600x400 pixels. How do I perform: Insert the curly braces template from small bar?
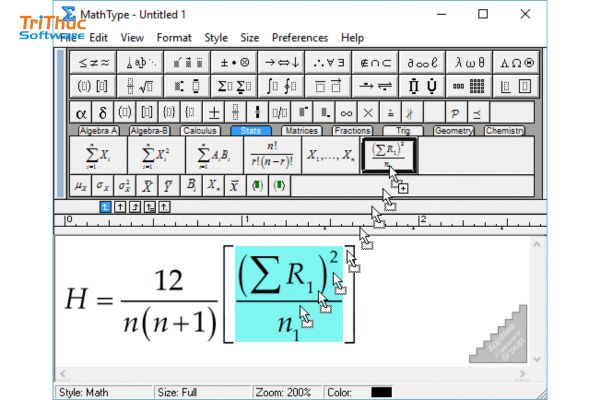coord(169,113)
